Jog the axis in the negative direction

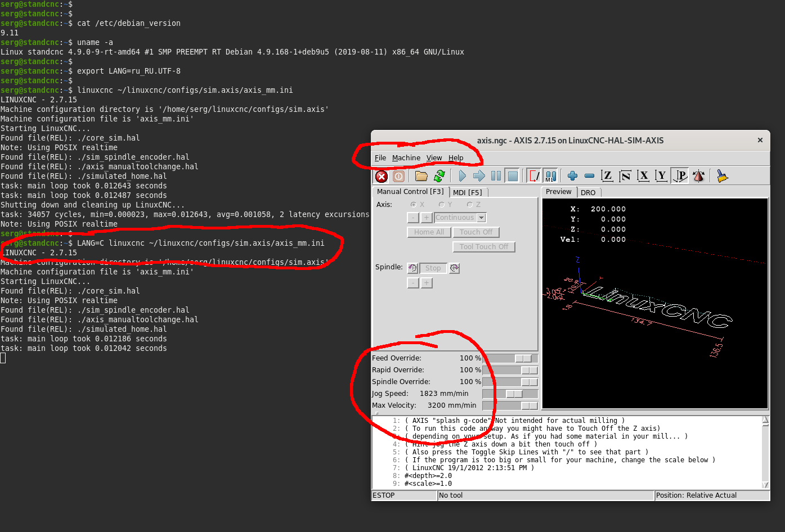[x=413, y=218]
